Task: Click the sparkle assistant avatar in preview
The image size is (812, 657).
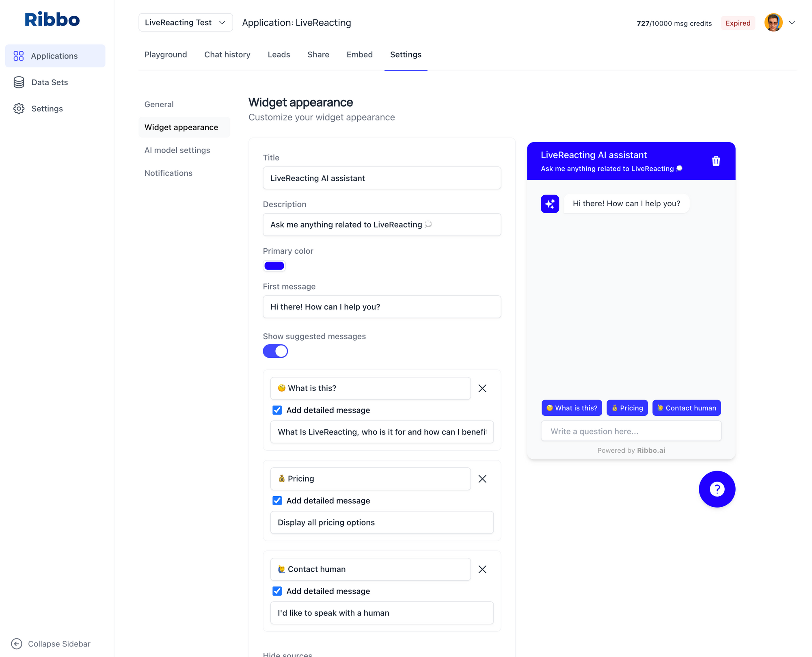Action: pos(550,204)
